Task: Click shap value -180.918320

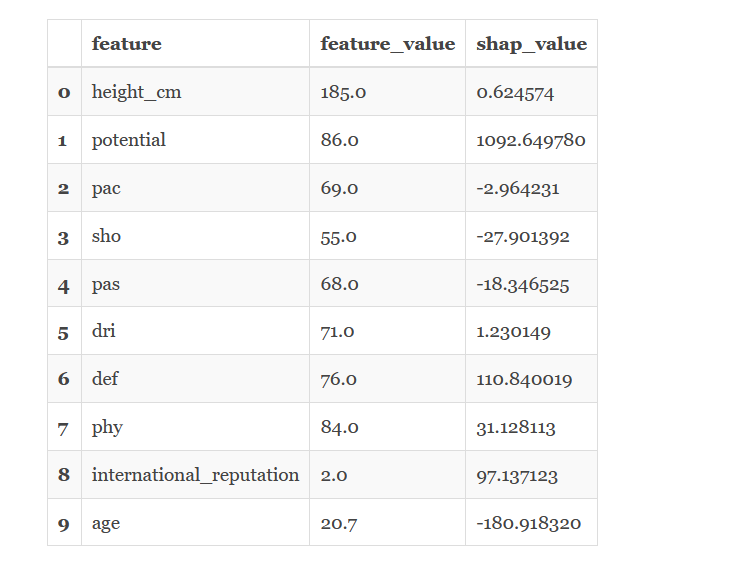Action: 528,523
